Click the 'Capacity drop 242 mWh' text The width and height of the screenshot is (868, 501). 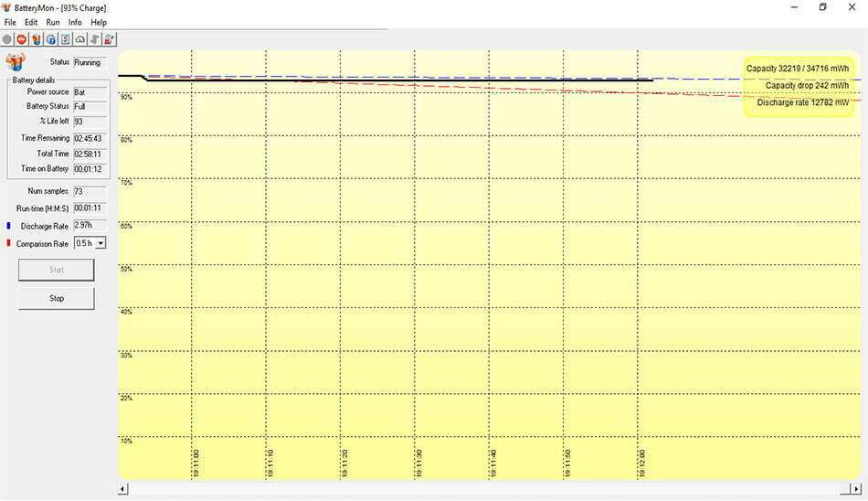coord(807,85)
